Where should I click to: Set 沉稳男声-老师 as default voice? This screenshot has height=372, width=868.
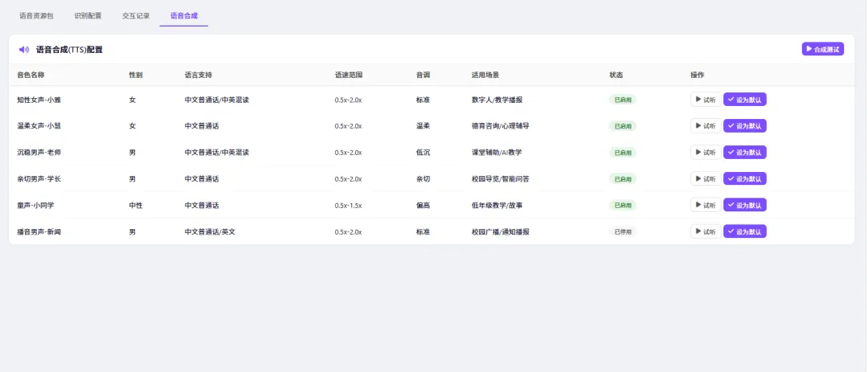(744, 153)
